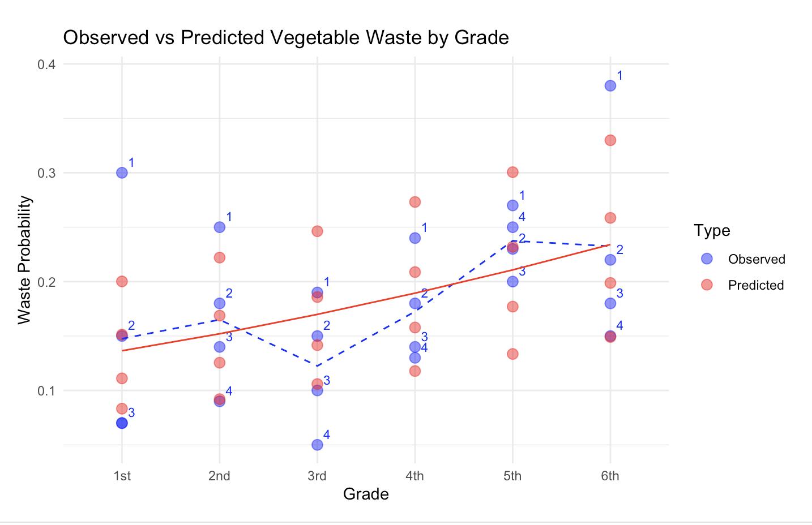Click the Predicted legend text label

click(x=756, y=285)
